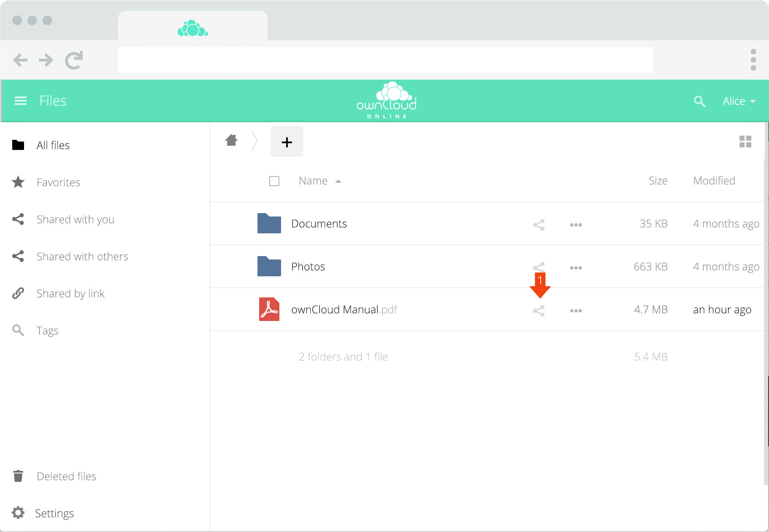Viewport: 769px width, 532px height.
Task: Open more actions for ownCloud Manual.pdf
Action: (576, 311)
